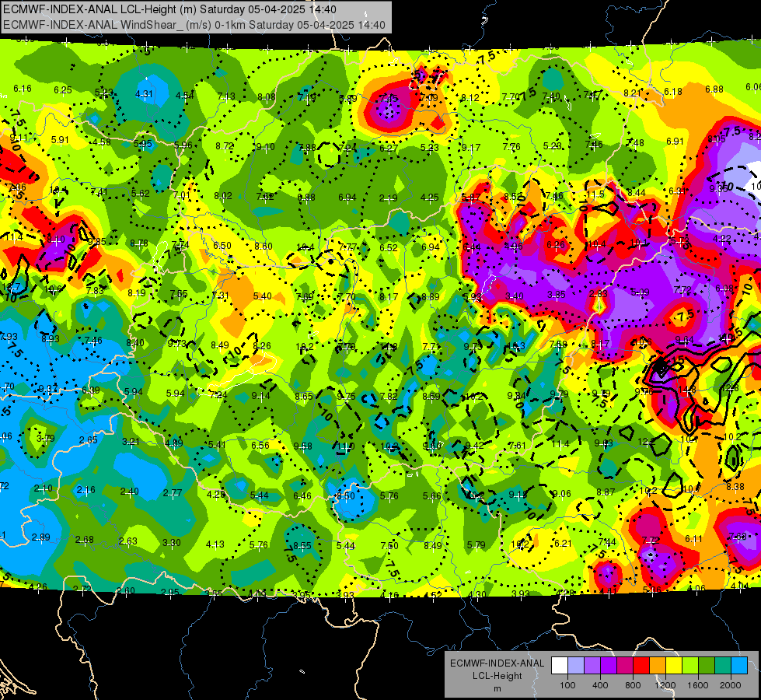
Task: Click legend tick label 800
Action: click(633, 685)
